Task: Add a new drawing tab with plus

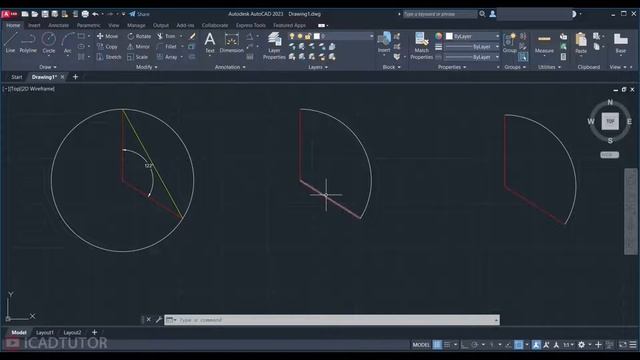Action: click(x=75, y=77)
